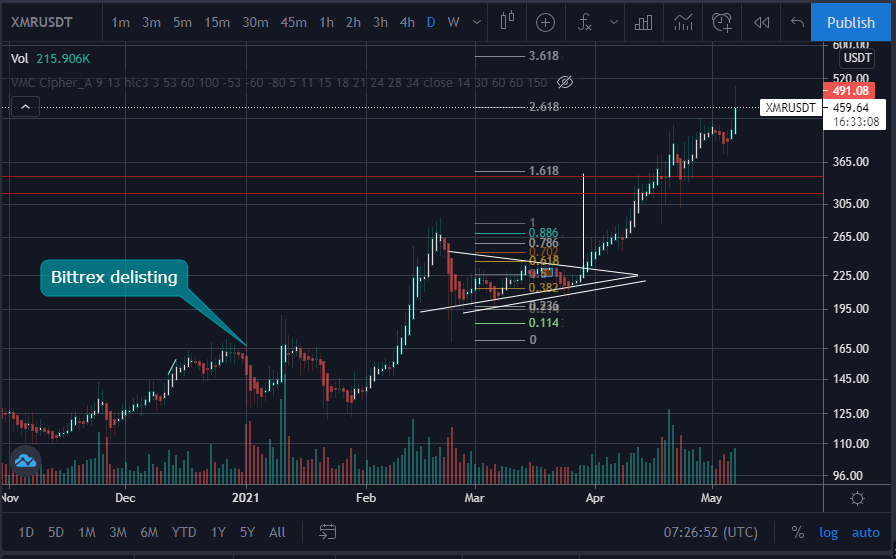Toggle log scale mode

[x=828, y=532]
